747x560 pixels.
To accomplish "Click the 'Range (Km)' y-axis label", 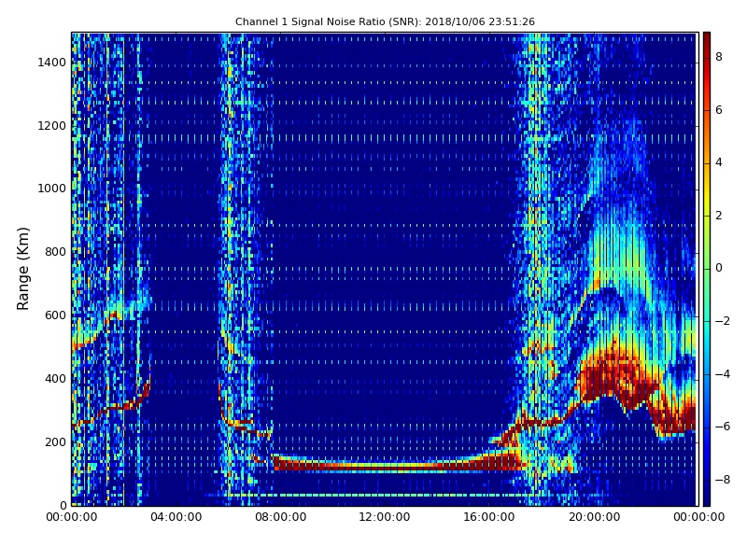I will 22,269.
